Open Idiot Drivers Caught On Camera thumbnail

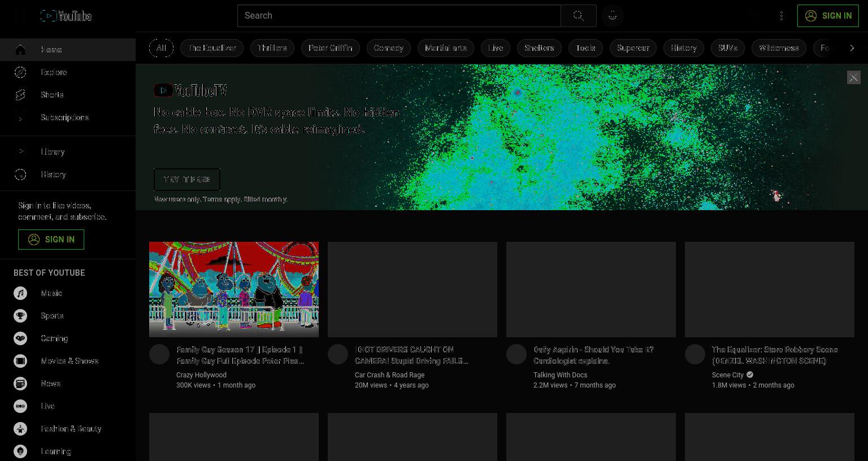(x=413, y=289)
